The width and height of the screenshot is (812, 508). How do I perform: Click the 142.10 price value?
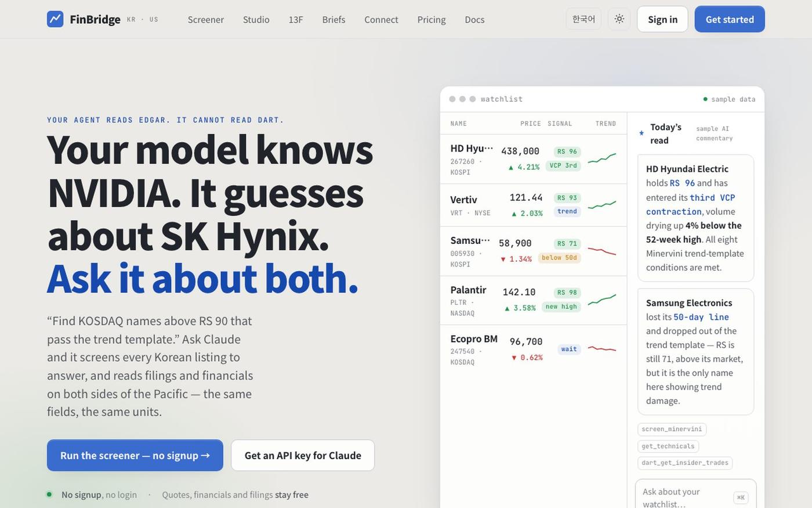pos(519,292)
